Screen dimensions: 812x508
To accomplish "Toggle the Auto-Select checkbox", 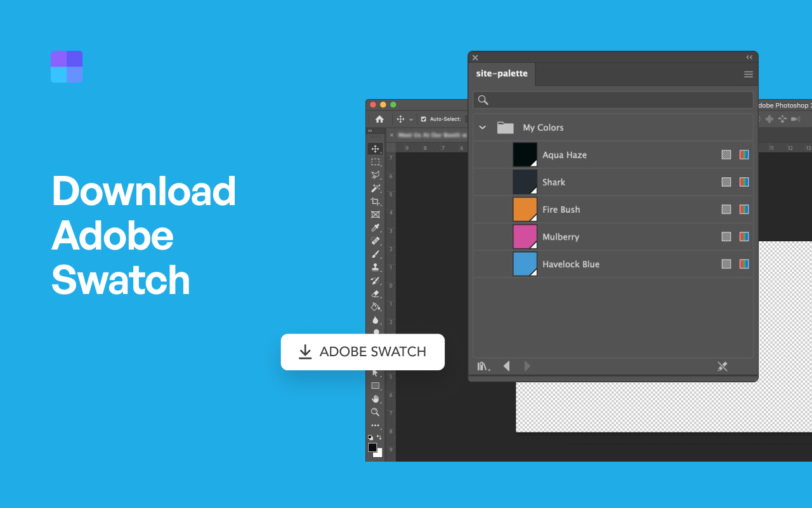I will click(424, 119).
